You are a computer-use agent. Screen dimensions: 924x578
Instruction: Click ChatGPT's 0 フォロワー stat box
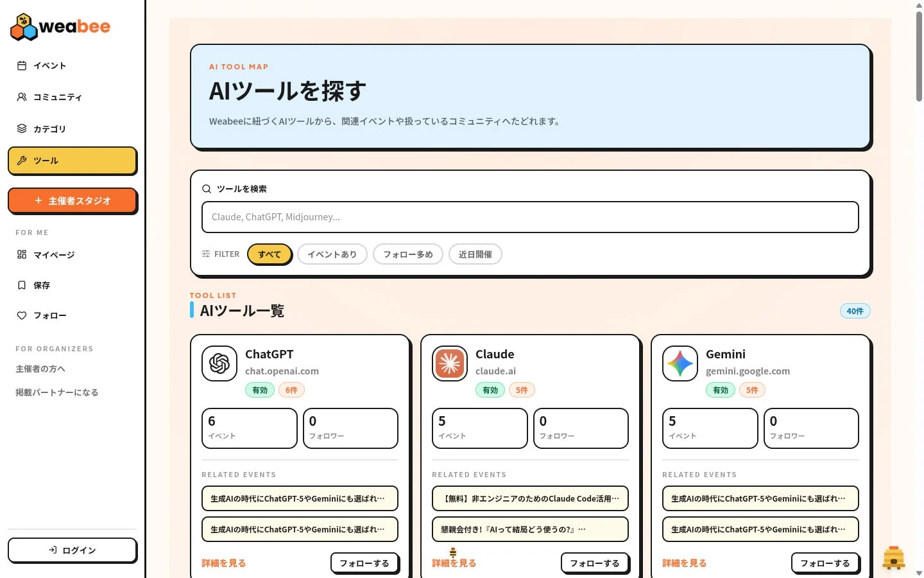coord(350,428)
